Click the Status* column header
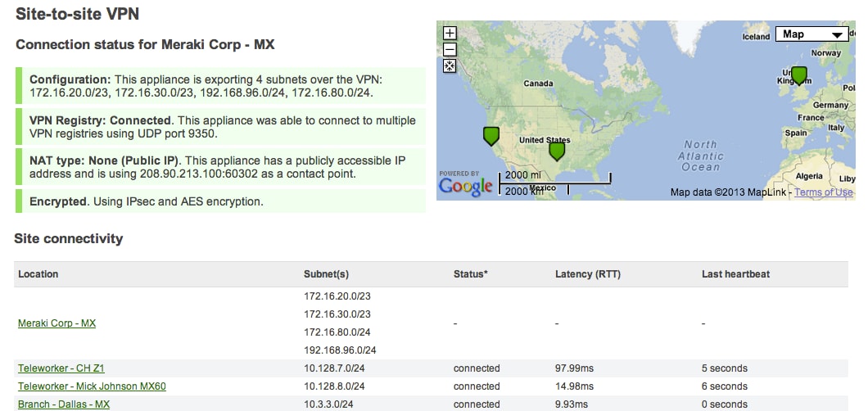 click(x=471, y=273)
